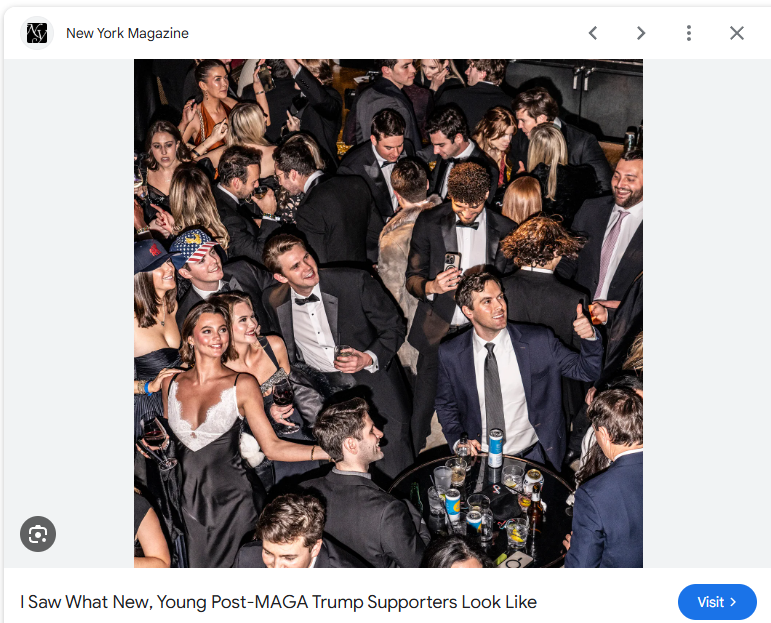Click the black bow tie at photo center
Viewport: 771px width, 623px height.
pos(306,298)
